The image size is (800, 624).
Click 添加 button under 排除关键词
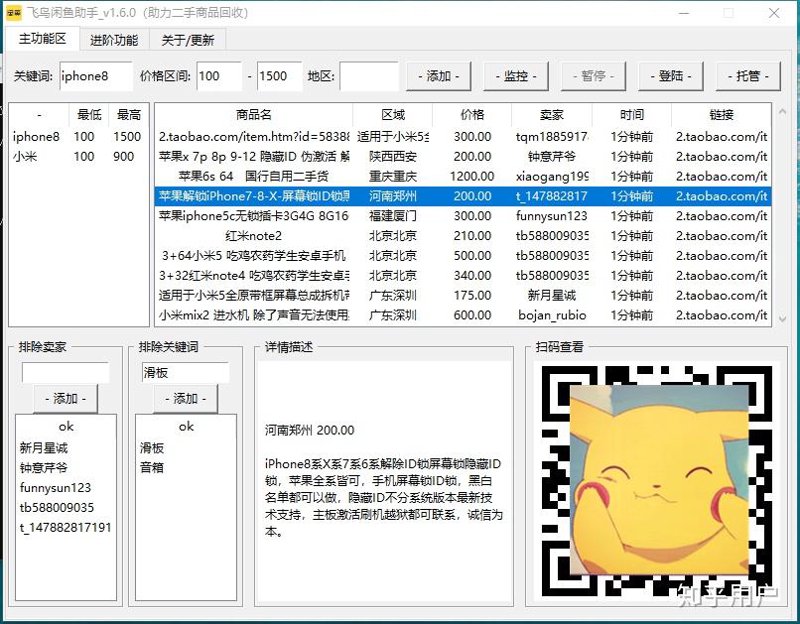tap(185, 398)
